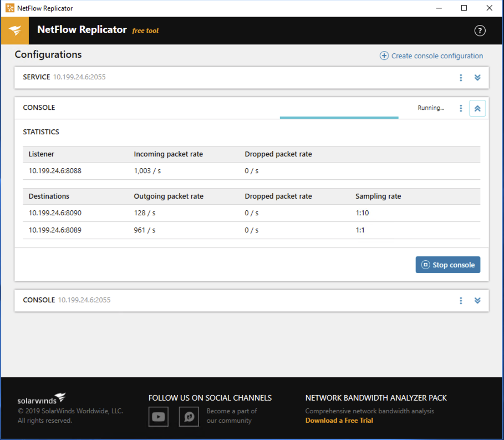Click the Incoming packet rate column header
The width and height of the screenshot is (504, 440).
[169, 154]
